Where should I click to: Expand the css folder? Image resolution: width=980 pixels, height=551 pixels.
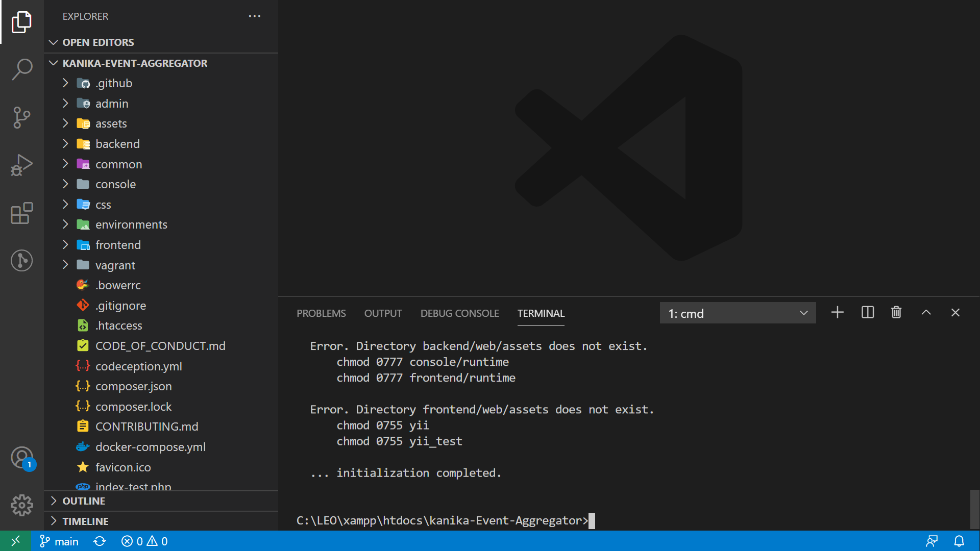pyautogui.click(x=161, y=205)
